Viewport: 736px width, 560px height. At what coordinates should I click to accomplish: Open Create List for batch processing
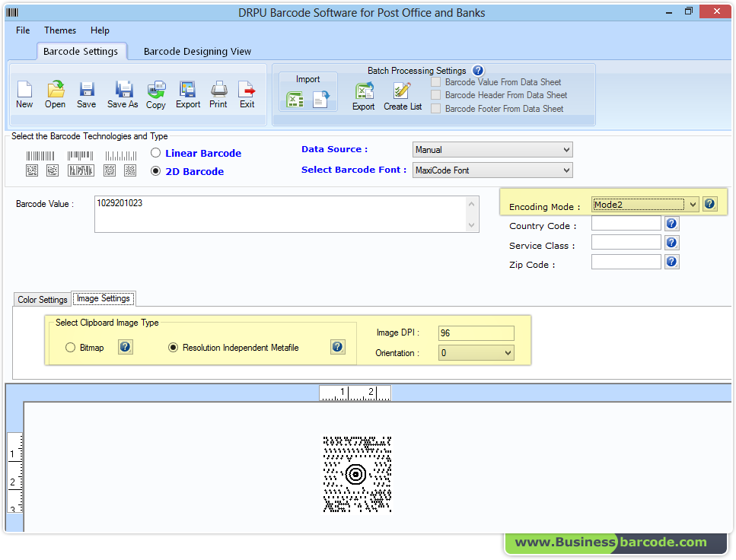[401, 95]
